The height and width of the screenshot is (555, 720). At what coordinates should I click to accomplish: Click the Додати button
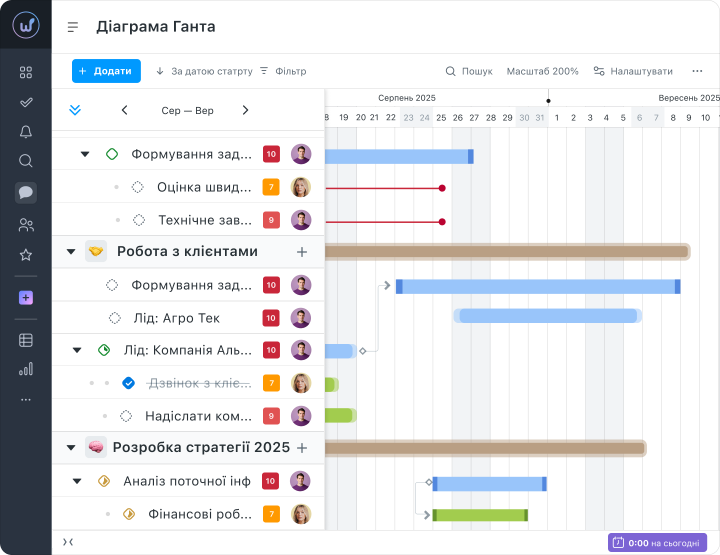[105, 71]
